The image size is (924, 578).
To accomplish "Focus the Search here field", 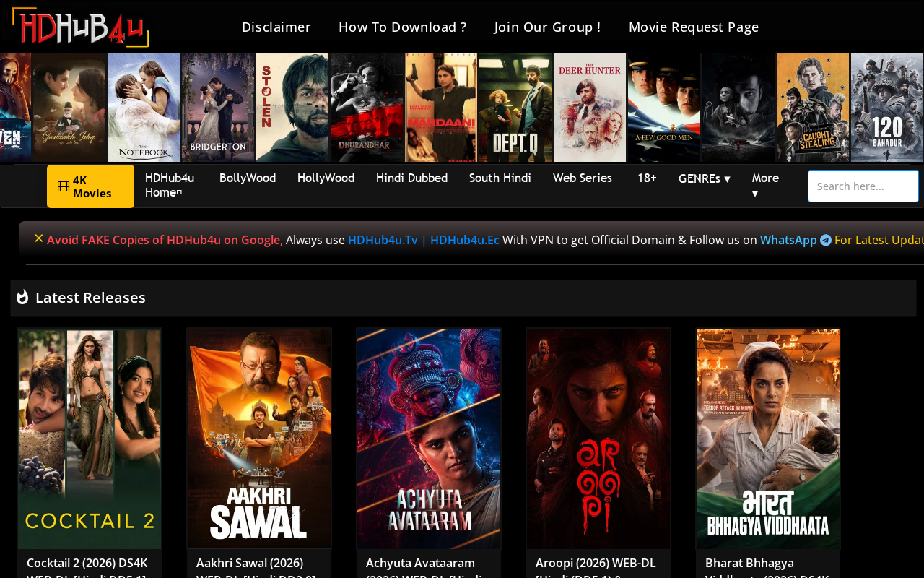I will point(863,186).
